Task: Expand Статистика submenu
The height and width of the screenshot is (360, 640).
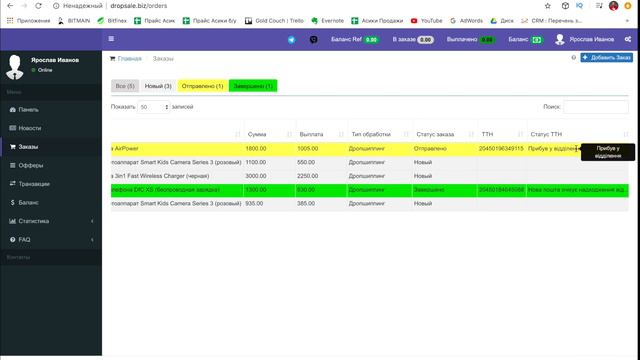Action: coord(51,221)
